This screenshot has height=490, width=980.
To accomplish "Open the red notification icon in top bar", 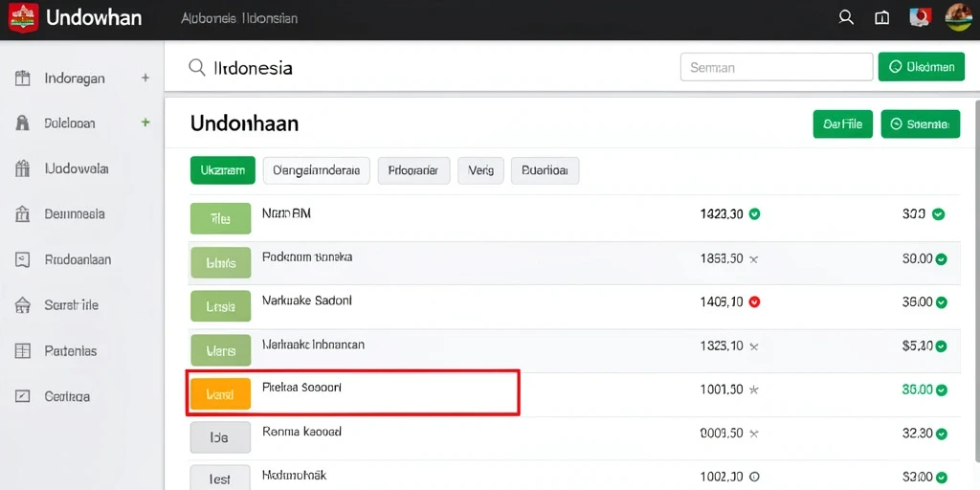I will 920,17.
